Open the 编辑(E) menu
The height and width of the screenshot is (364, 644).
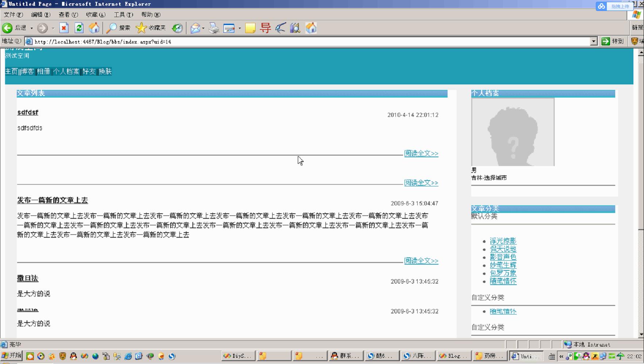tap(40, 15)
